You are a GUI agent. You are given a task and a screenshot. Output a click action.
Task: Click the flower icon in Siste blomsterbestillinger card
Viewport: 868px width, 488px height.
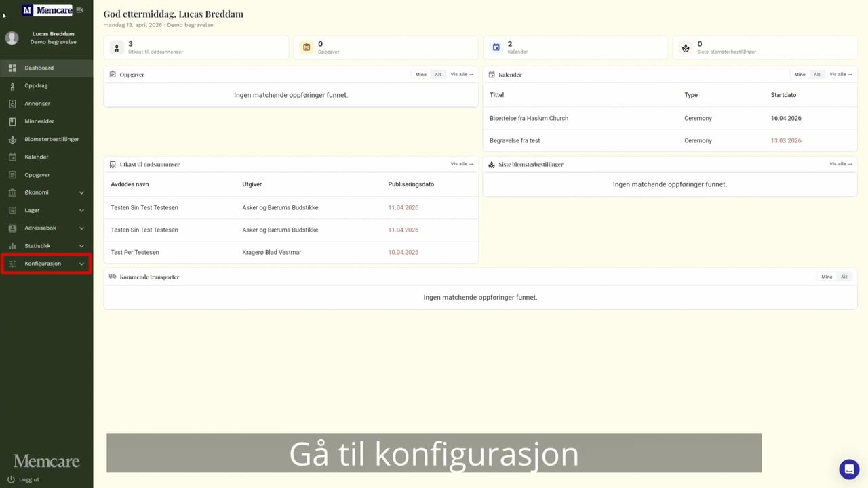[686, 47]
